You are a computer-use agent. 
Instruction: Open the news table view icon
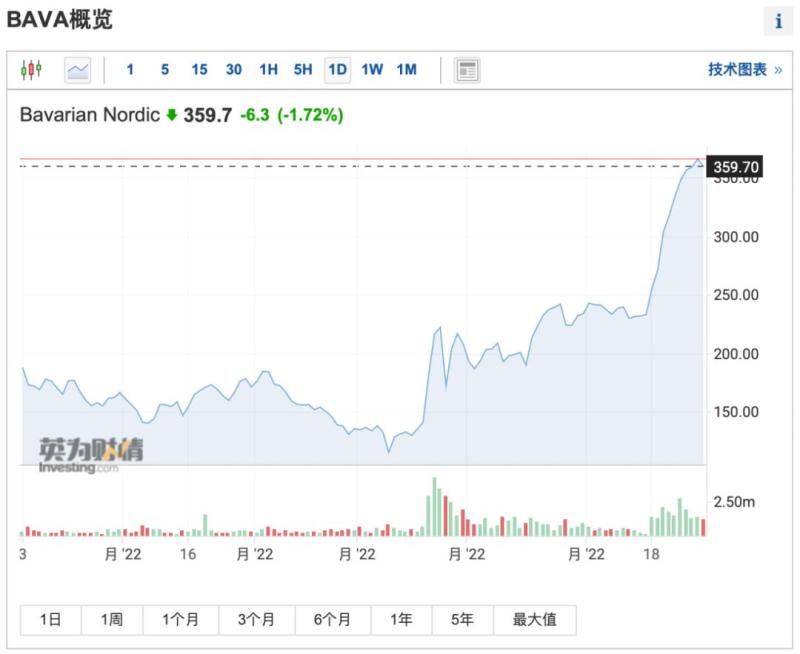pyautogui.click(x=467, y=70)
